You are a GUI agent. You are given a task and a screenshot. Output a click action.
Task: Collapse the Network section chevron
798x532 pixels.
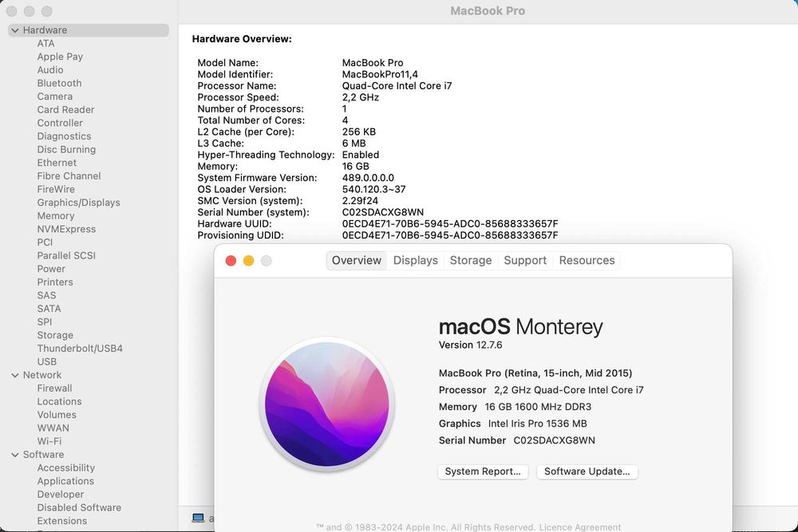pos(15,376)
